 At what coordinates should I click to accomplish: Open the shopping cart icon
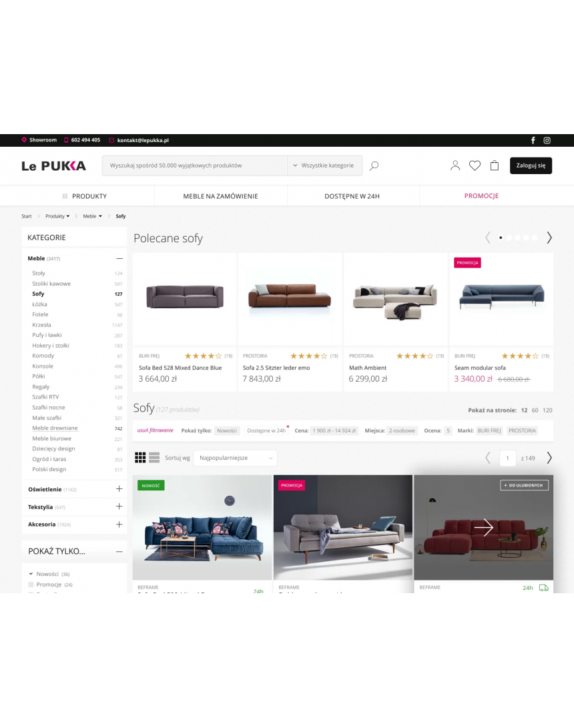tap(495, 165)
